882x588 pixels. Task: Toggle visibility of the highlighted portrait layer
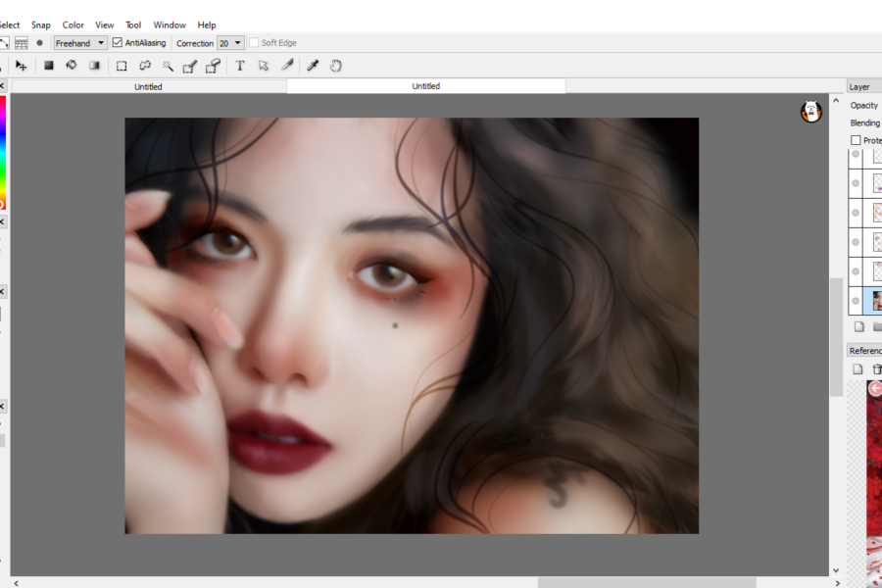point(856,301)
